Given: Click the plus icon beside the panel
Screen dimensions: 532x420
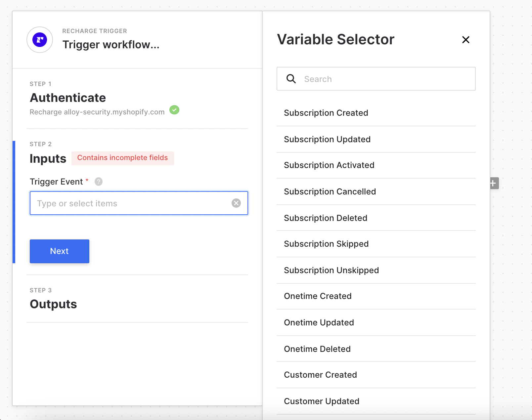Looking at the screenshot, I should [493, 183].
